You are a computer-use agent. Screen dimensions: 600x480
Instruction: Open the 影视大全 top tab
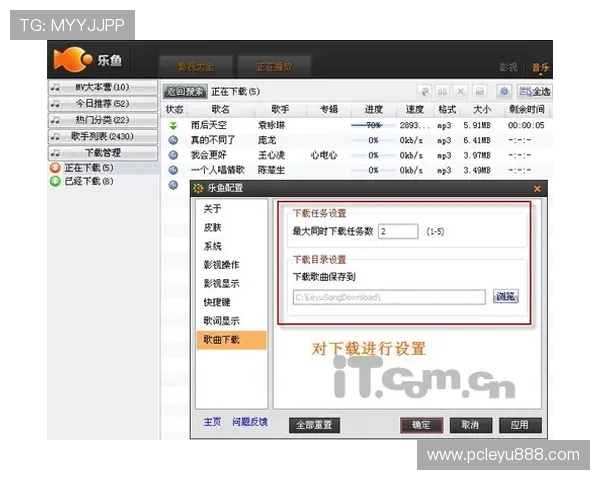pyautogui.click(x=196, y=67)
